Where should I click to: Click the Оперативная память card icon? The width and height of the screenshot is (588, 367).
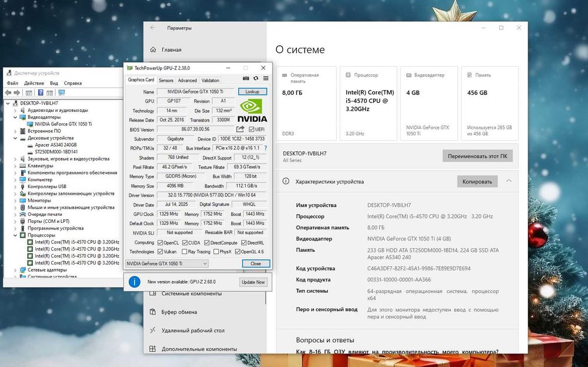pos(285,75)
